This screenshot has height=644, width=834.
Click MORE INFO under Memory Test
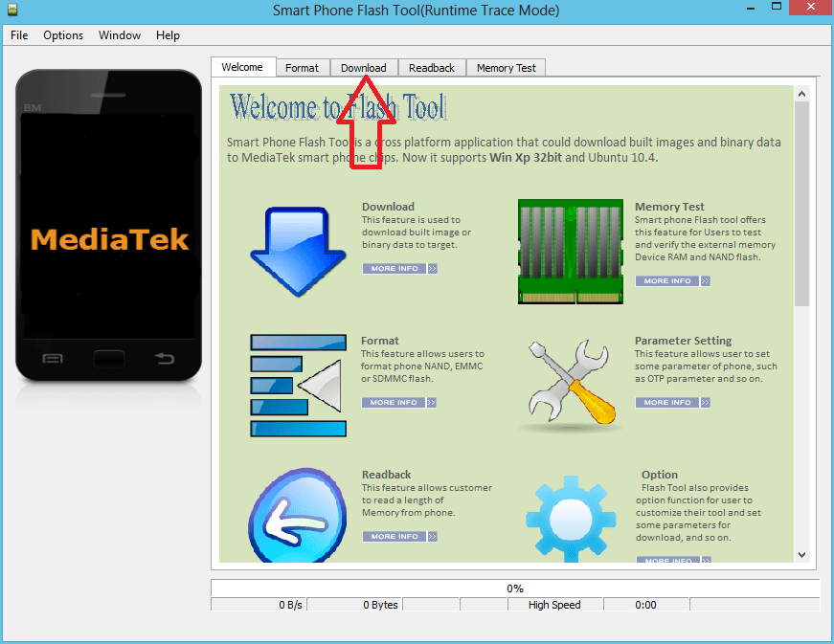tap(673, 280)
